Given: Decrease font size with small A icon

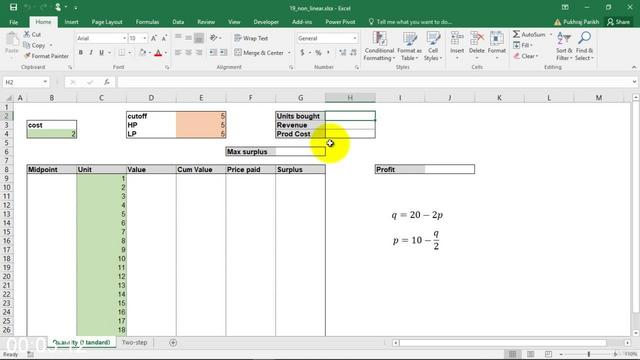Looking at the screenshot, I should click(x=164, y=38).
